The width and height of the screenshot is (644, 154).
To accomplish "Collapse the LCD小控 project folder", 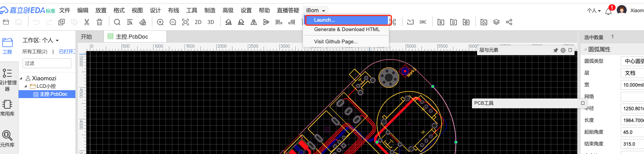I will [26, 86].
